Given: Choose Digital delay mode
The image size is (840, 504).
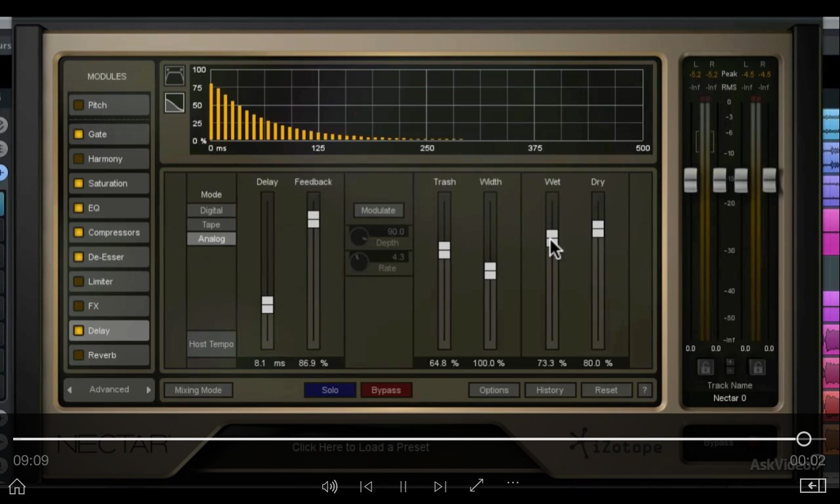Looking at the screenshot, I should tap(211, 211).
